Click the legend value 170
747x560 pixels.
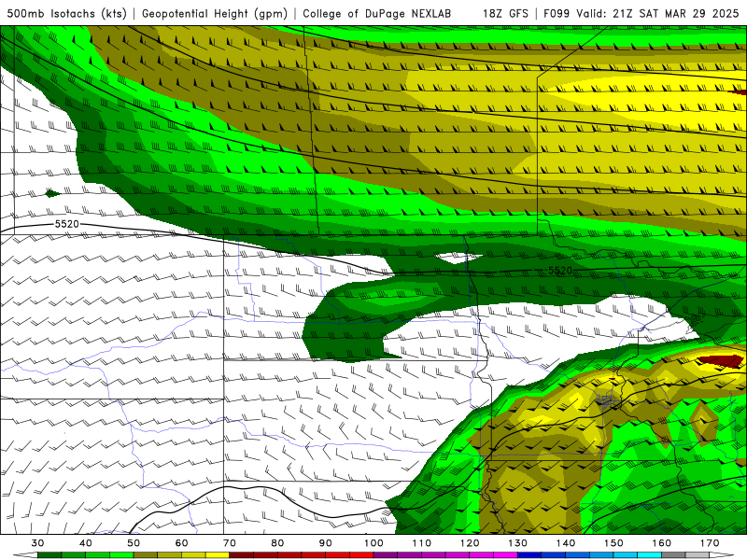[x=710, y=543]
